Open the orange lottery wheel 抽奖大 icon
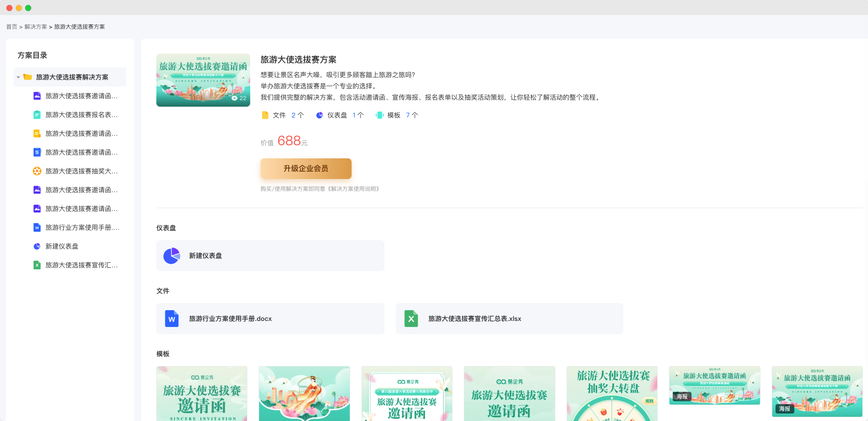 [37, 171]
